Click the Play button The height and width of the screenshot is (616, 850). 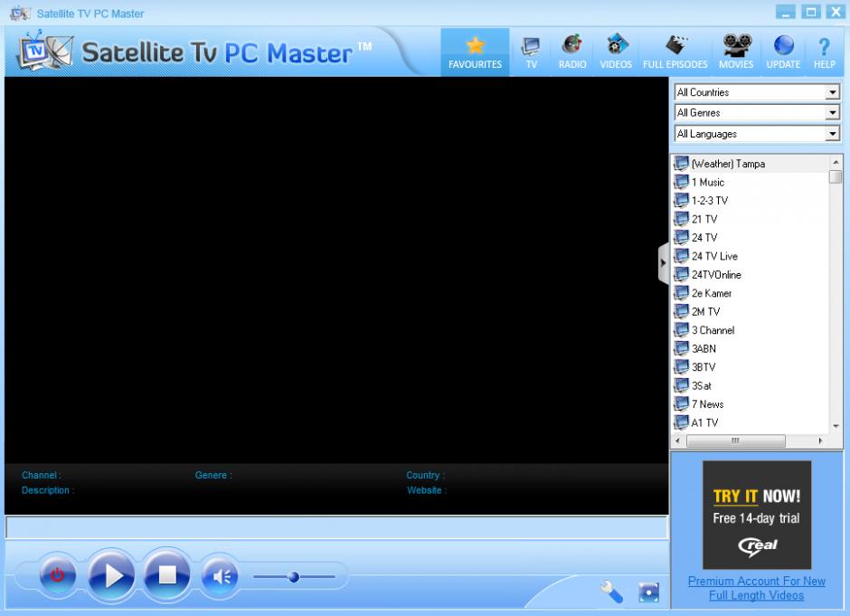[x=111, y=575]
